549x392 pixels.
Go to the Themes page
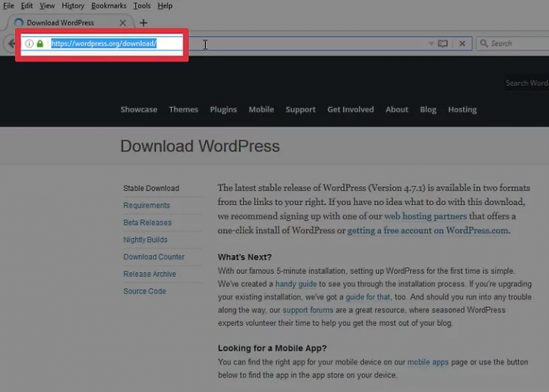[x=183, y=110]
